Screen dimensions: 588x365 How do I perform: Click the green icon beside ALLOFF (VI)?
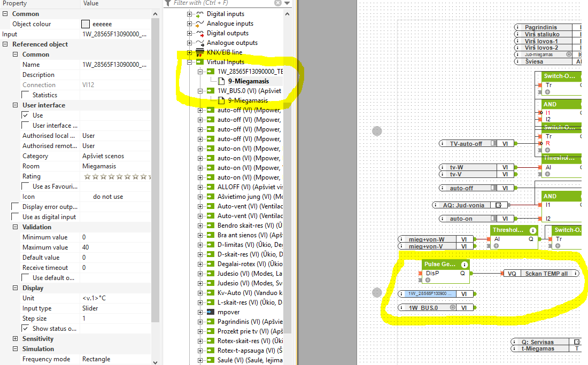point(211,187)
